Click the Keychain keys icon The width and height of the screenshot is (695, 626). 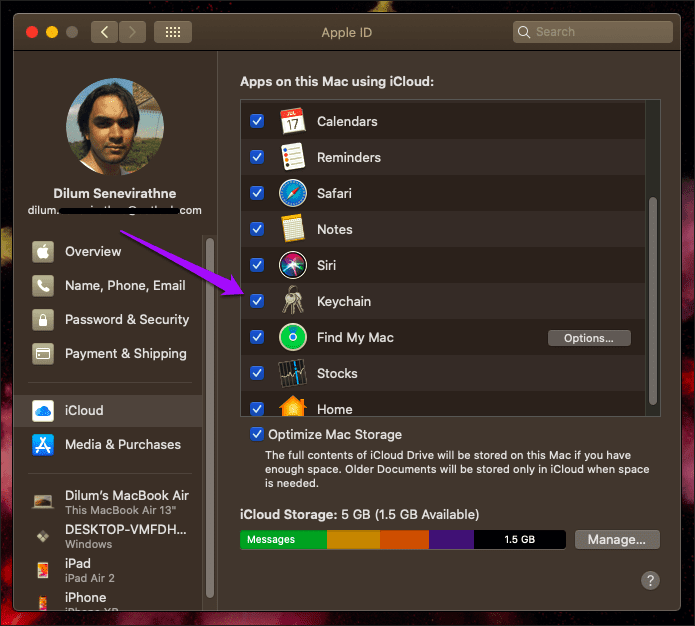293,300
